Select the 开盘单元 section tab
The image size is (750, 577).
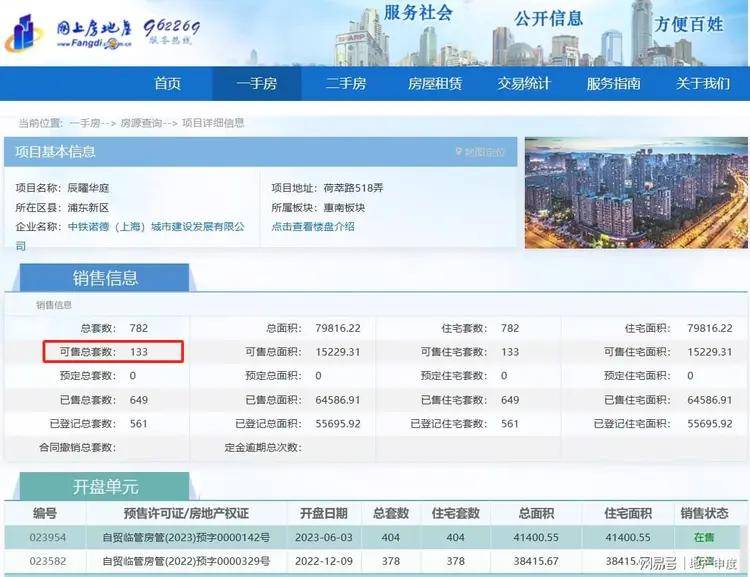pos(105,487)
